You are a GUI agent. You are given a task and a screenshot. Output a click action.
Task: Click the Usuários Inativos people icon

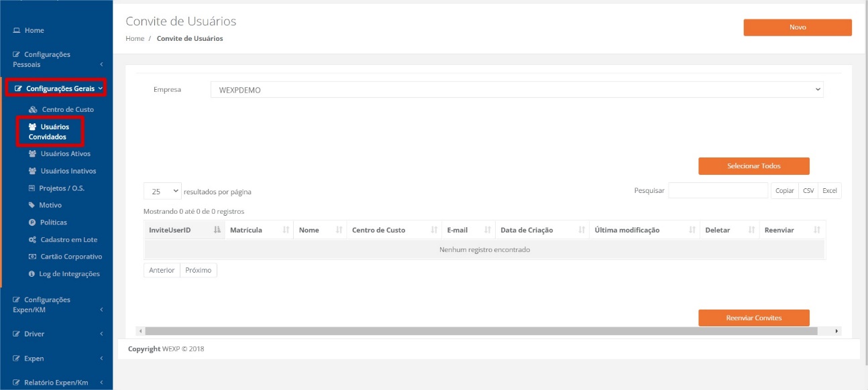(x=32, y=172)
